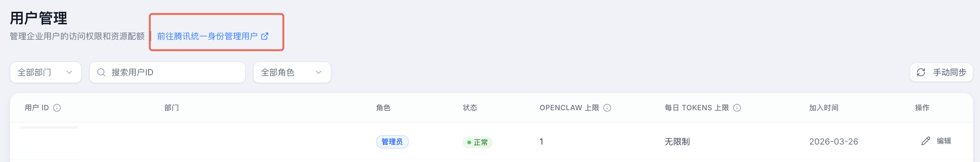Screen dimensions: 980x162
Task: Click info icon beside 每日 TOKENS 上限
Action: (x=737, y=108)
